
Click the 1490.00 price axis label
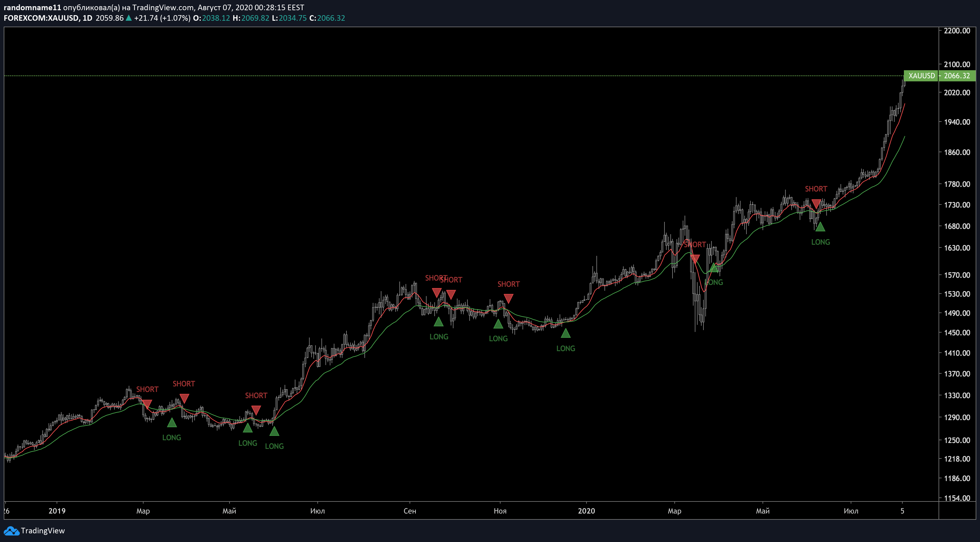tap(957, 313)
